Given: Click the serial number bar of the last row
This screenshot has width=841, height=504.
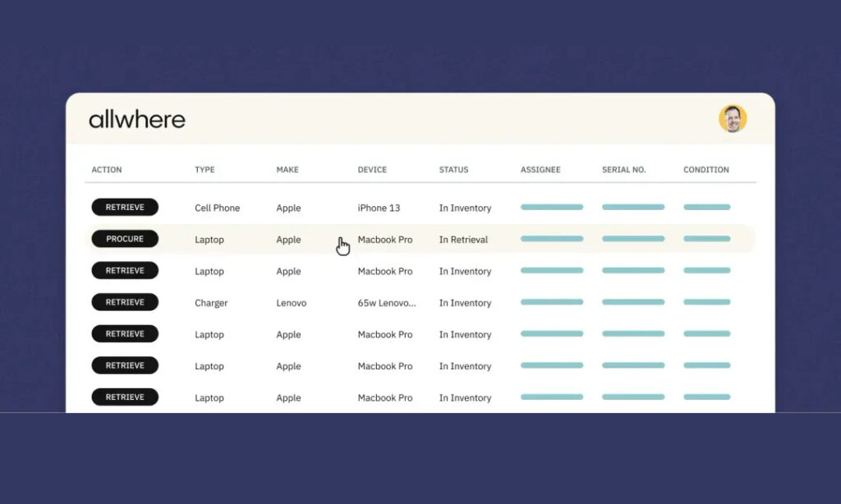Looking at the screenshot, I should 632,396.
